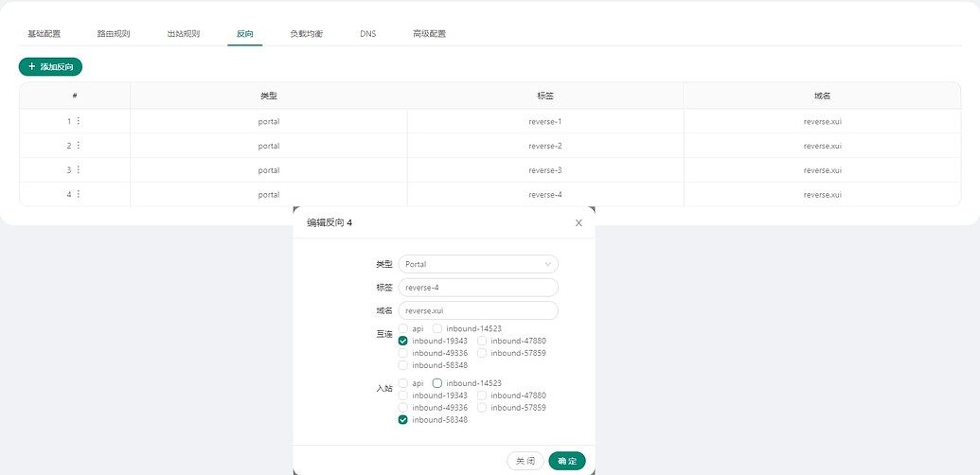Check inbound-14523 under 入站
The height and width of the screenshot is (475, 980).
(x=437, y=383)
